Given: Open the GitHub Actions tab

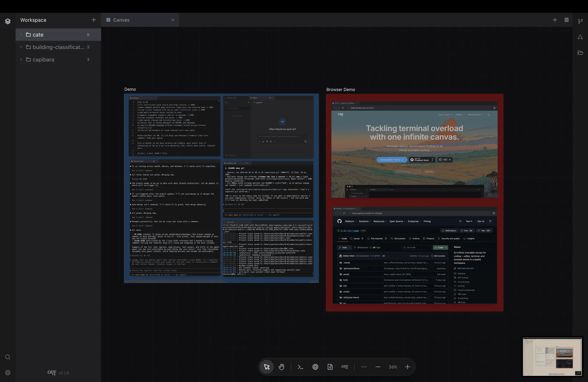Looking at the screenshot, I should tap(414, 238).
